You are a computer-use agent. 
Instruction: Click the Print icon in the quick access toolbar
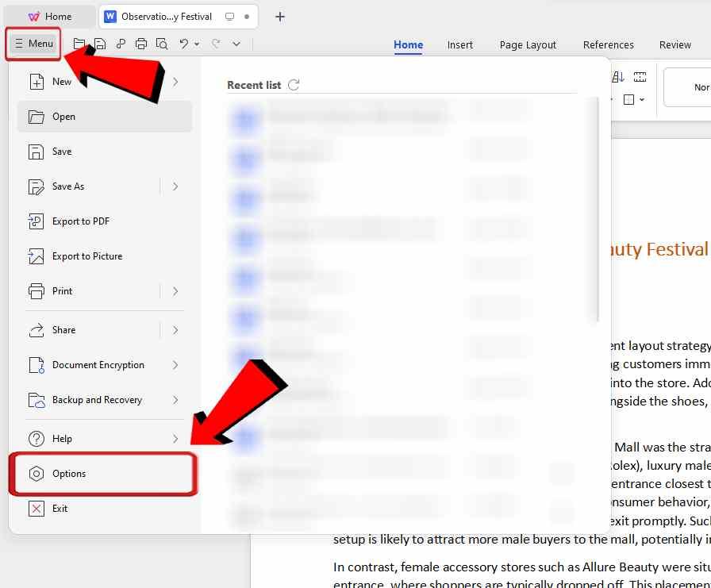click(x=140, y=44)
